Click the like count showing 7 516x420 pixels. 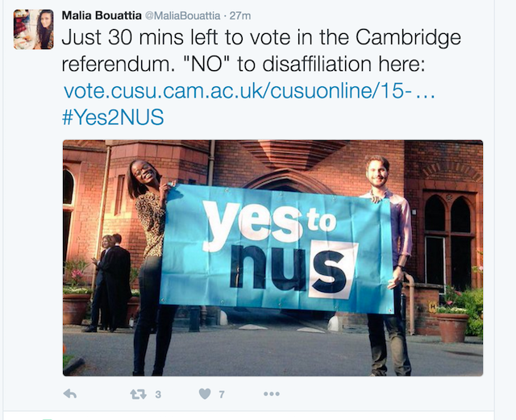pyautogui.click(x=222, y=394)
